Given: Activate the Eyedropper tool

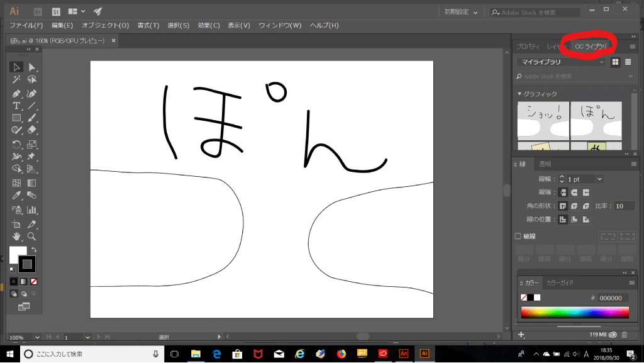Looking at the screenshot, I should tap(17, 196).
